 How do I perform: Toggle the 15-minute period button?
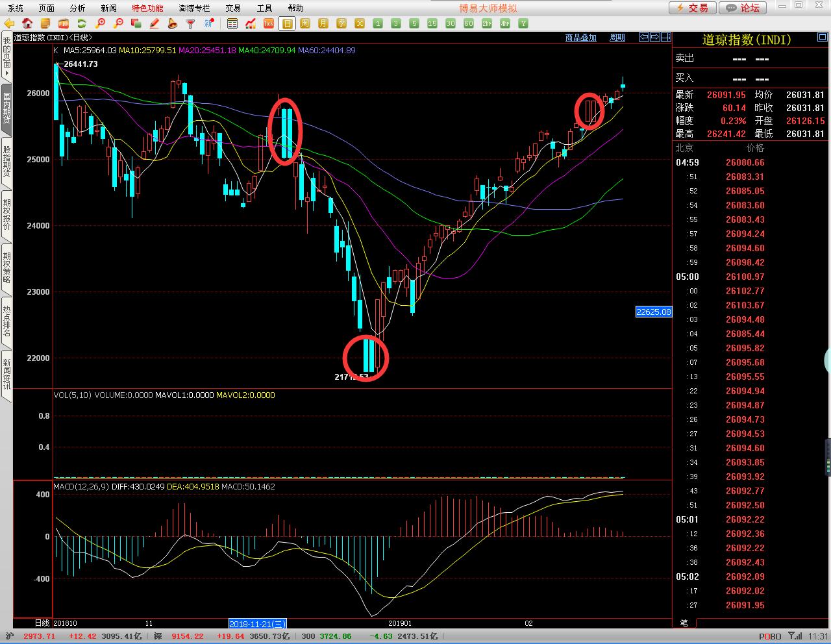tap(432, 23)
